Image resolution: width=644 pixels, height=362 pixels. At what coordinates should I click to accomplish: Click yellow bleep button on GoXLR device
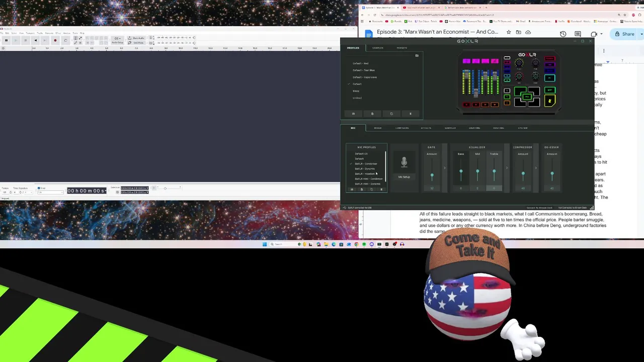coord(549,101)
